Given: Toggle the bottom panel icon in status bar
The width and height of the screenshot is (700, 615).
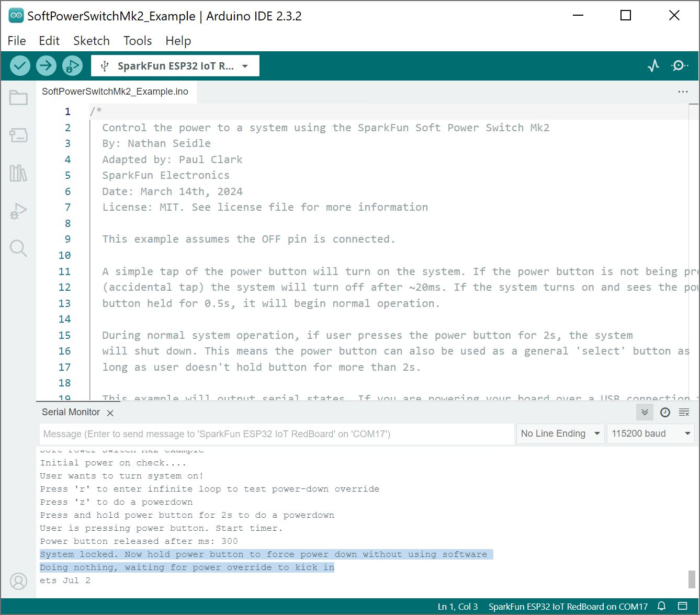Looking at the screenshot, I should (682, 607).
